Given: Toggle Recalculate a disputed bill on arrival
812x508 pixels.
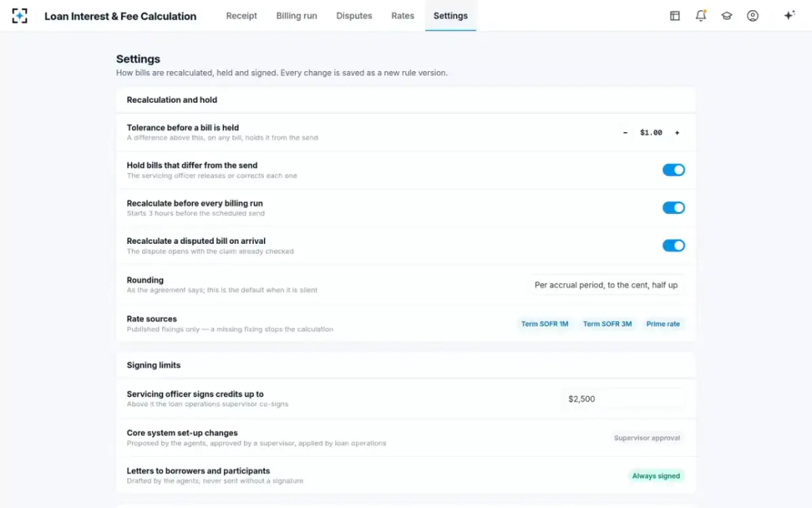Looking at the screenshot, I should [x=673, y=246].
